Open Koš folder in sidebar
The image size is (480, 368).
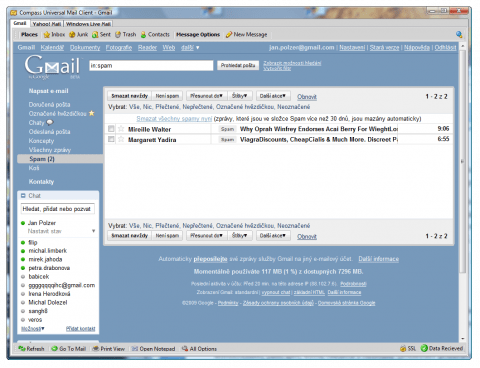pyautogui.click(x=34, y=168)
